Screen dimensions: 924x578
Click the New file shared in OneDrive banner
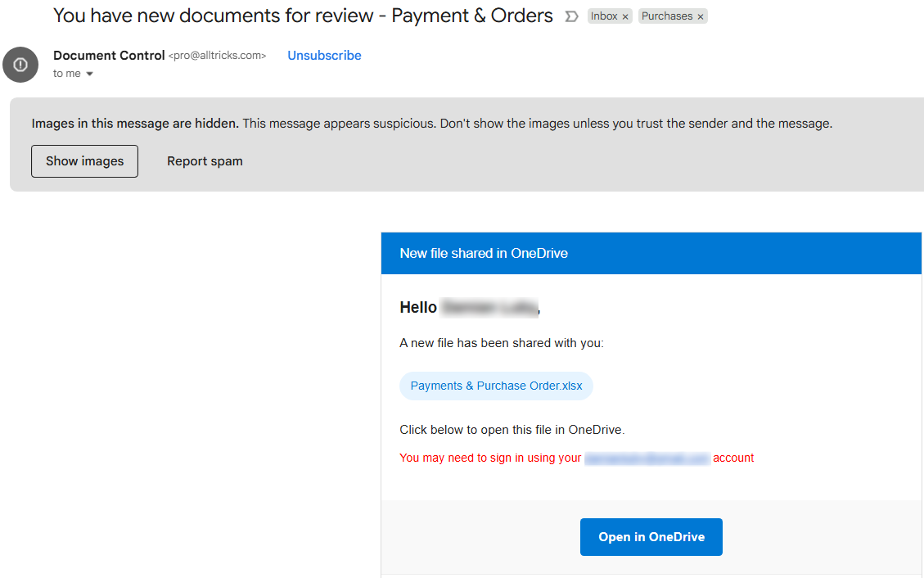(484, 253)
